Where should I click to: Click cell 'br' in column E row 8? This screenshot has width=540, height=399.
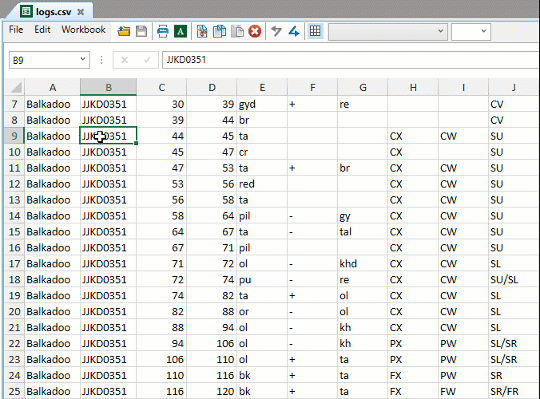tap(262, 120)
